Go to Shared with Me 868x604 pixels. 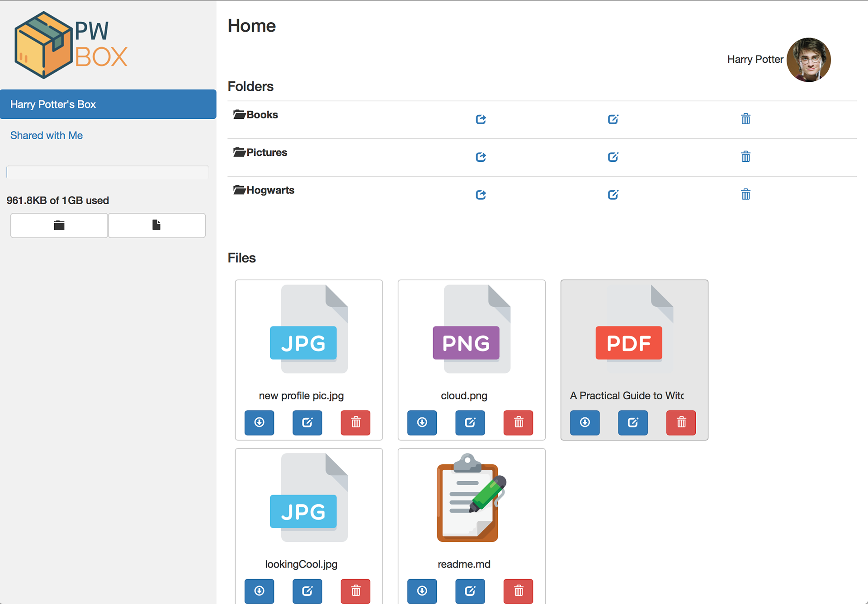point(47,136)
